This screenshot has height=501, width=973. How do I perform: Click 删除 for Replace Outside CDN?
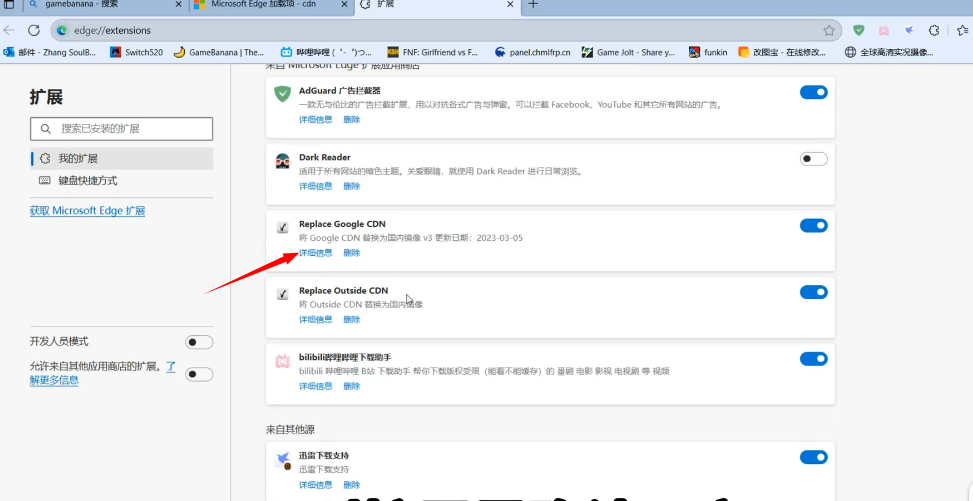tap(351, 319)
